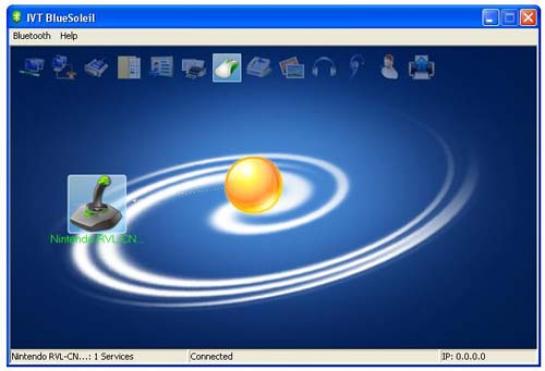Select the business card Object Push icon
This screenshot has width=545, height=371.
click(x=161, y=67)
